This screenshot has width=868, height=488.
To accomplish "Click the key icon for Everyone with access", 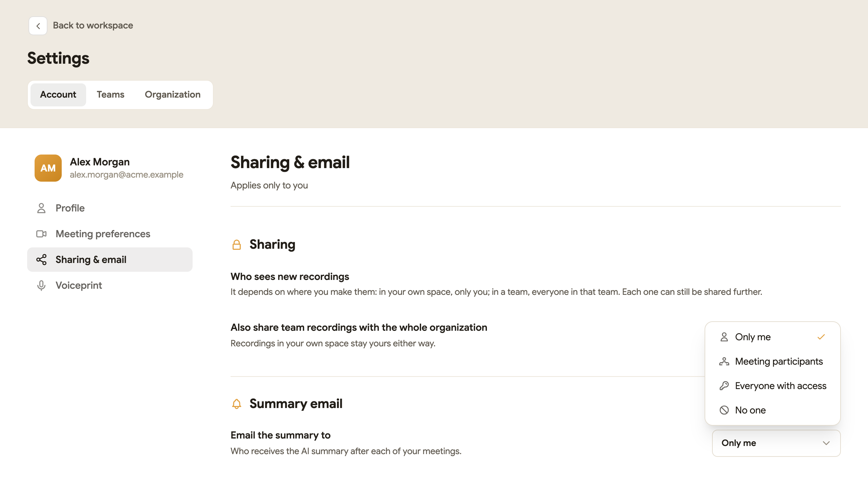I will point(724,386).
